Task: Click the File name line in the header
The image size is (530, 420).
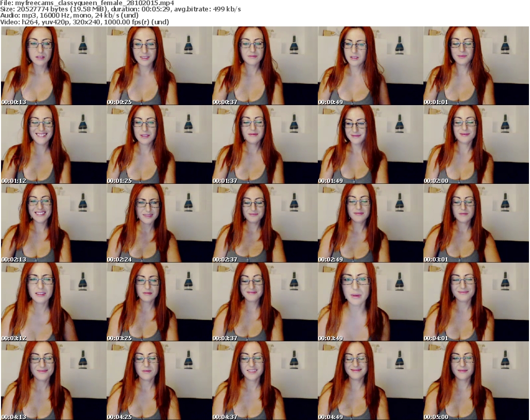Action: 87,3
